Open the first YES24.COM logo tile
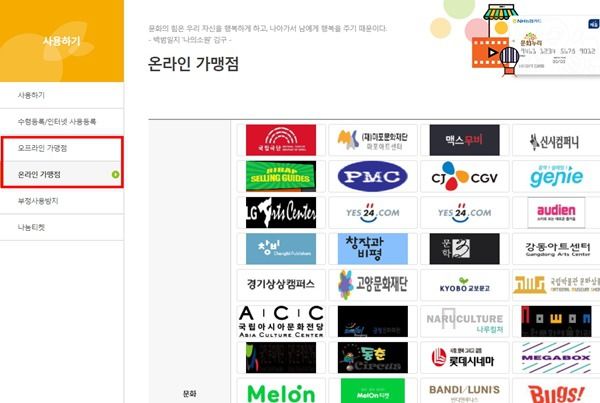 coord(373,212)
